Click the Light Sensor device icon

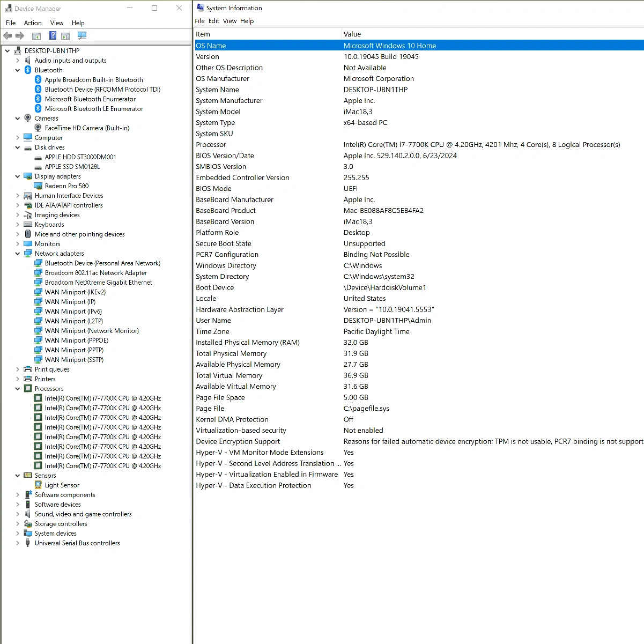pyautogui.click(x=38, y=485)
